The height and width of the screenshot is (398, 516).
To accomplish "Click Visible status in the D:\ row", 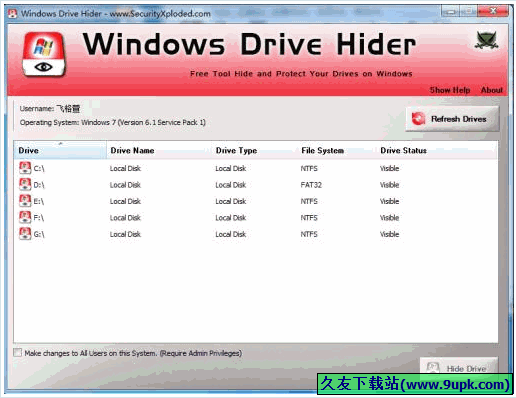I will [x=389, y=185].
